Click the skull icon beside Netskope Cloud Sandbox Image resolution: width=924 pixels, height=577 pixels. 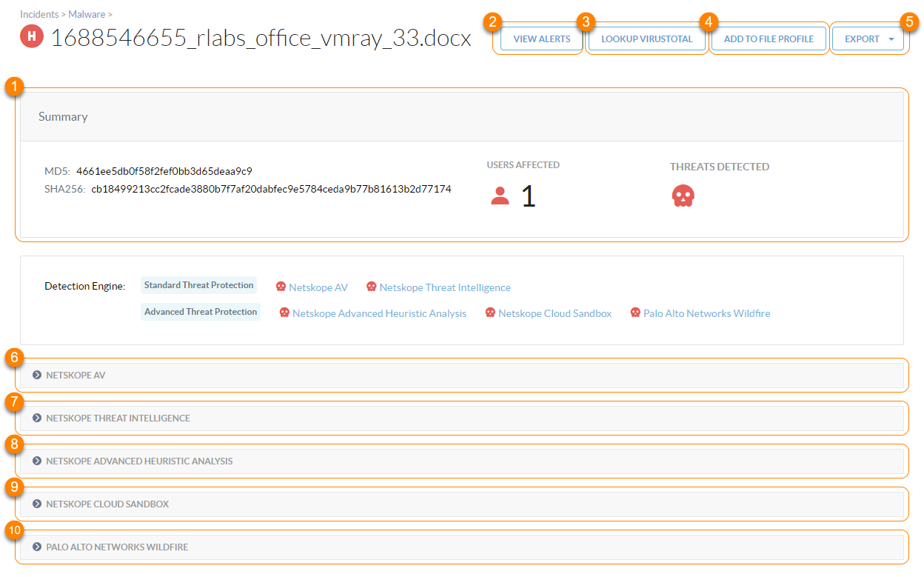tap(490, 313)
